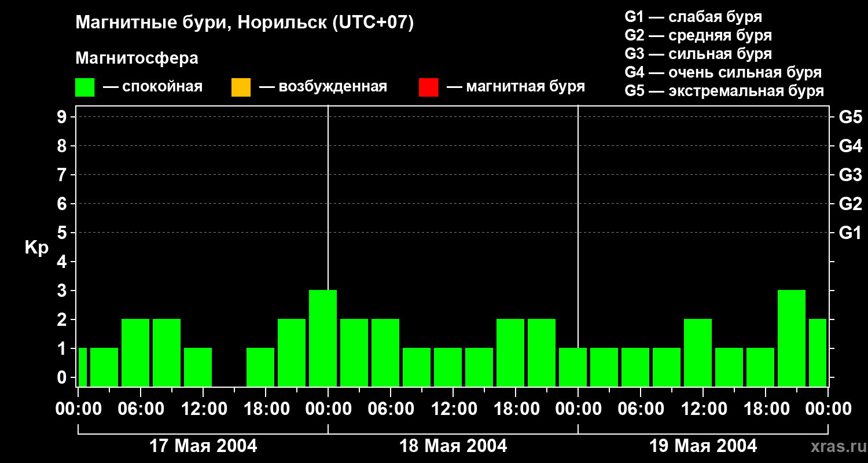Image resolution: width=868 pixels, height=463 pixels.
Task: Click the 'G3 — сильная буря' legend line
Action: point(698,53)
